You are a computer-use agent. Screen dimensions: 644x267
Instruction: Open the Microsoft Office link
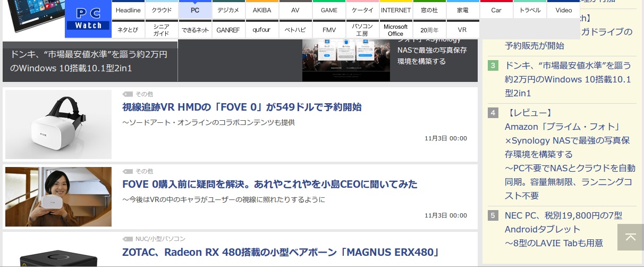click(x=396, y=30)
